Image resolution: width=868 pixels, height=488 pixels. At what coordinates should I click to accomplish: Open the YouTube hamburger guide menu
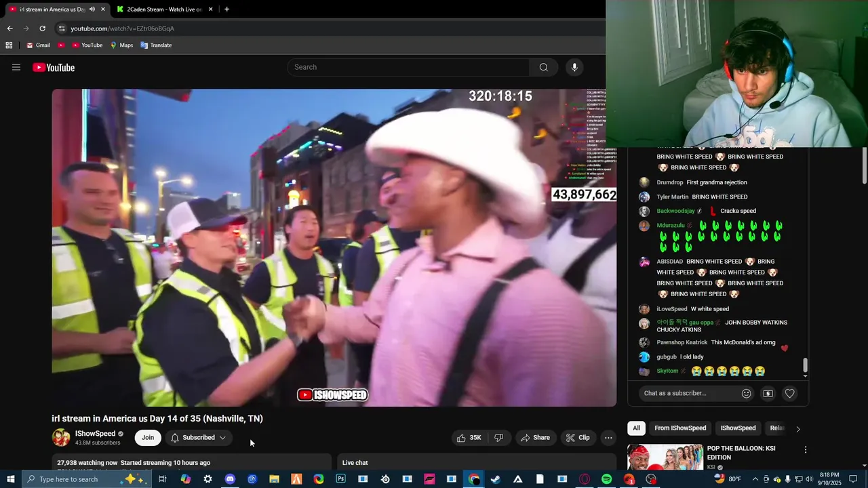[x=16, y=67]
